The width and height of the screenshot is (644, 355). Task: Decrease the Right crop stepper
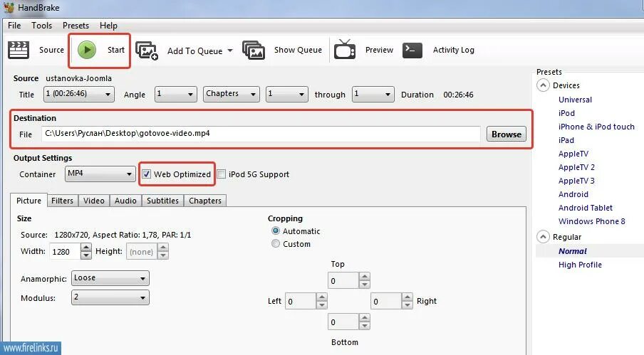click(407, 305)
